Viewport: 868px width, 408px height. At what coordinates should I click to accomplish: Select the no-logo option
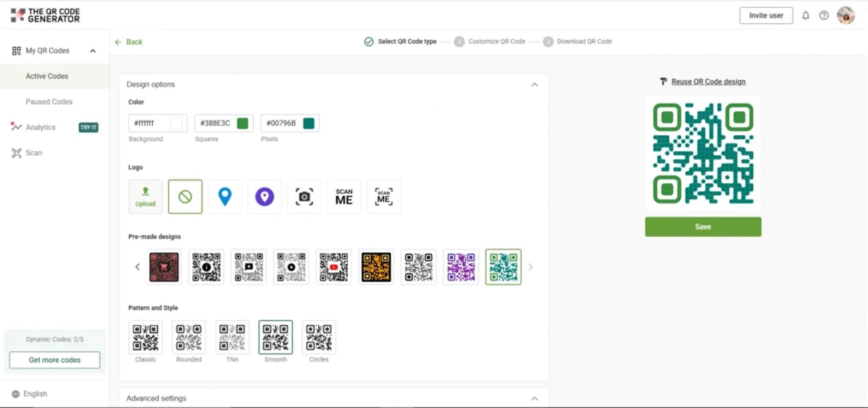pos(185,197)
